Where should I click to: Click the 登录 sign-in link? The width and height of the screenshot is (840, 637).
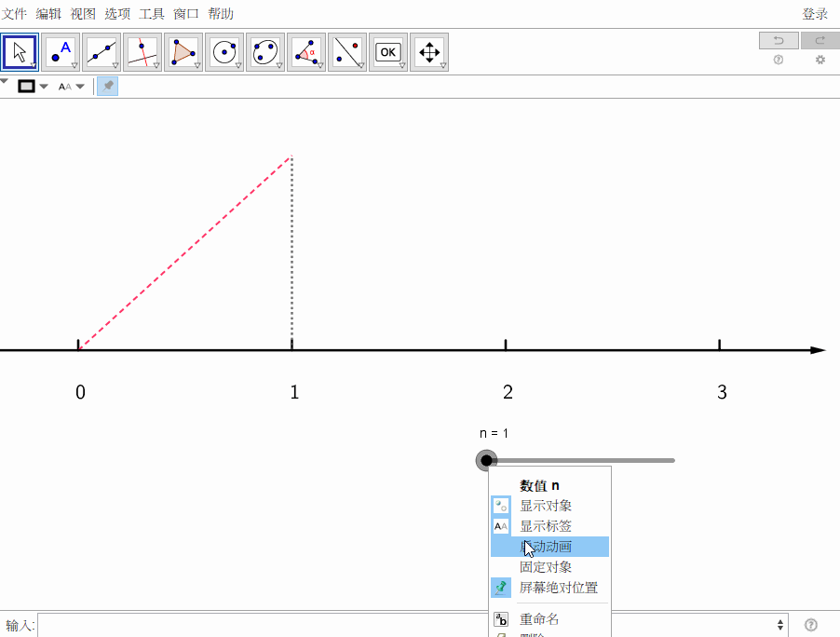pyautogui.click(x=815, y=14)
